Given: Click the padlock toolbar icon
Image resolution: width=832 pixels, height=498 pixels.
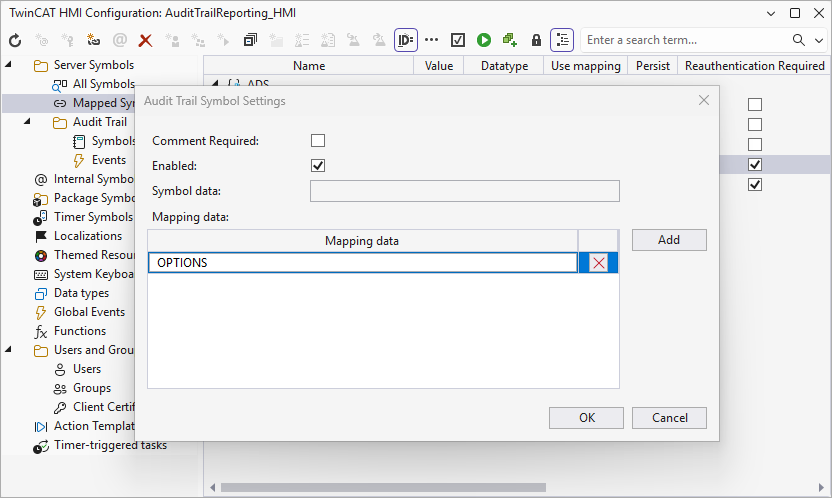Looking at the screenshot, I should (x=536, y=40).
